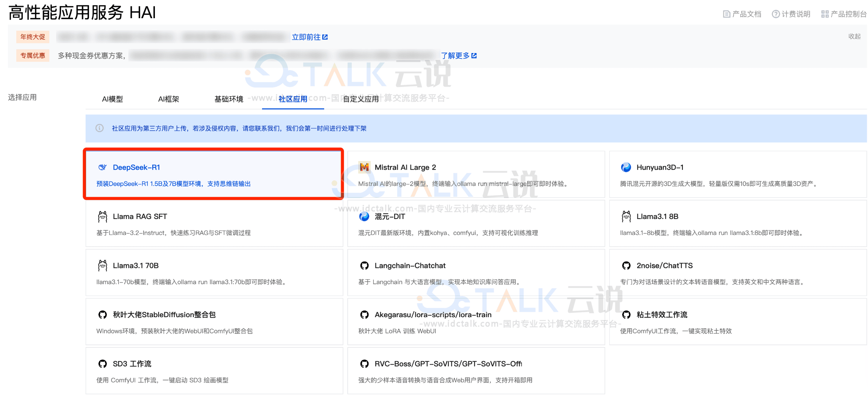Select the 秋叶大佬StableDiffusion整合包 title
Image resolution: width=868 pixels, height=399 pixels.
164,315
